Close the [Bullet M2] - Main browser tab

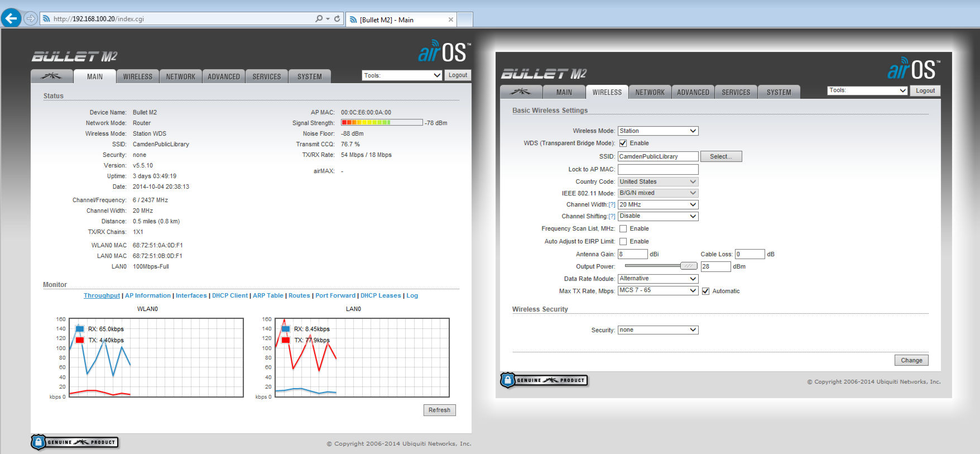click(451, 20)
